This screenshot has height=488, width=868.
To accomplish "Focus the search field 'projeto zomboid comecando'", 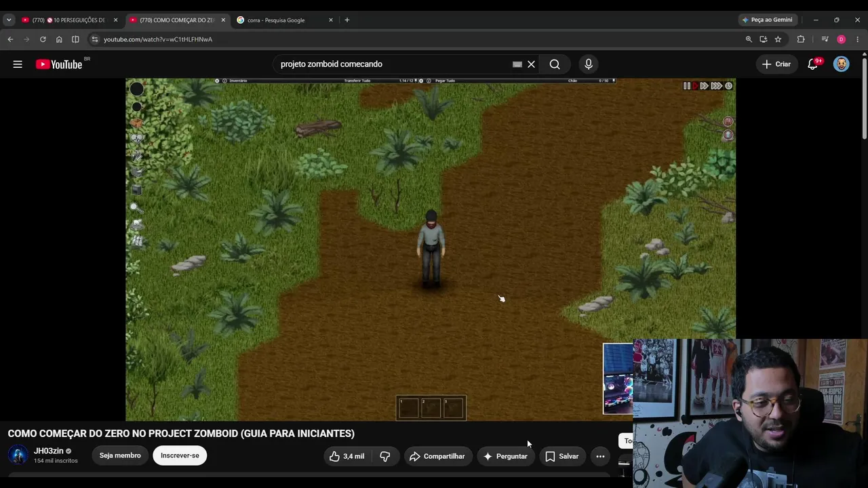I will [393, 64].
